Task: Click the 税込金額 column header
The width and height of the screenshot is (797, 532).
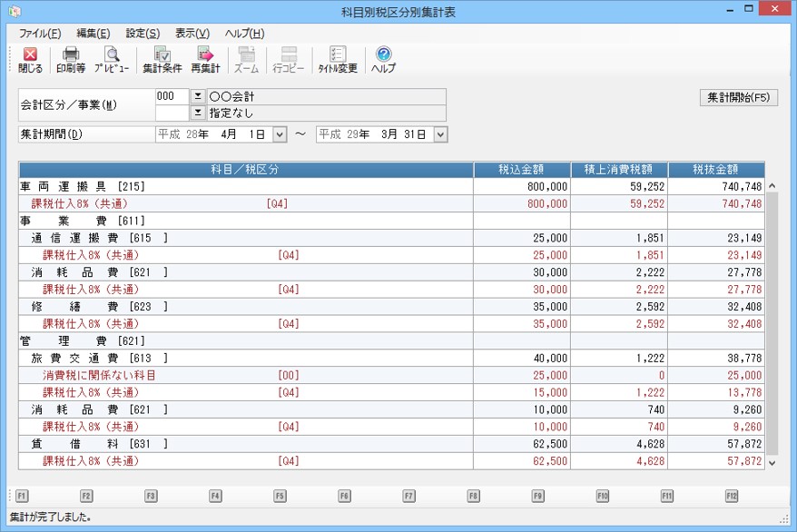Action: (522, 170)
